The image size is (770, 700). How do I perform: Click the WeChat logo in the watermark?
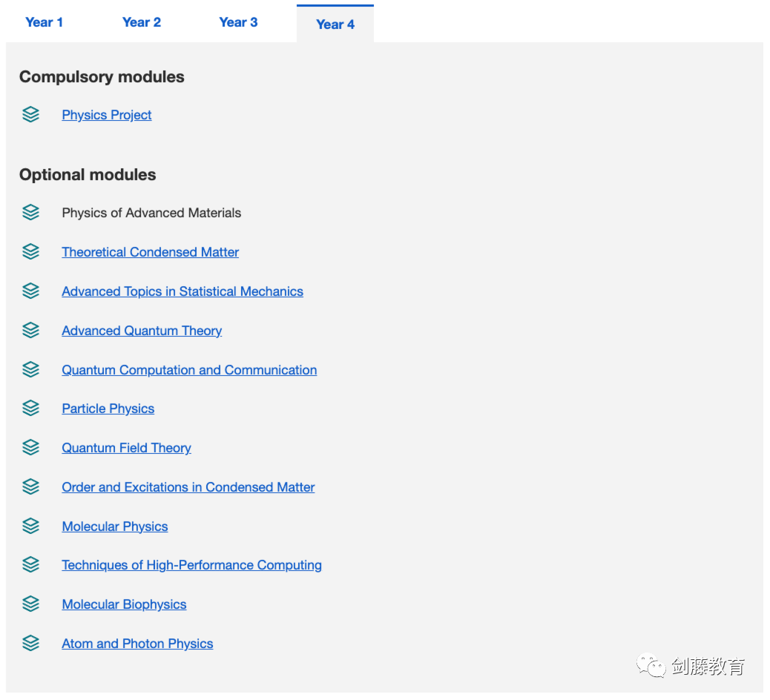point(651,666)
